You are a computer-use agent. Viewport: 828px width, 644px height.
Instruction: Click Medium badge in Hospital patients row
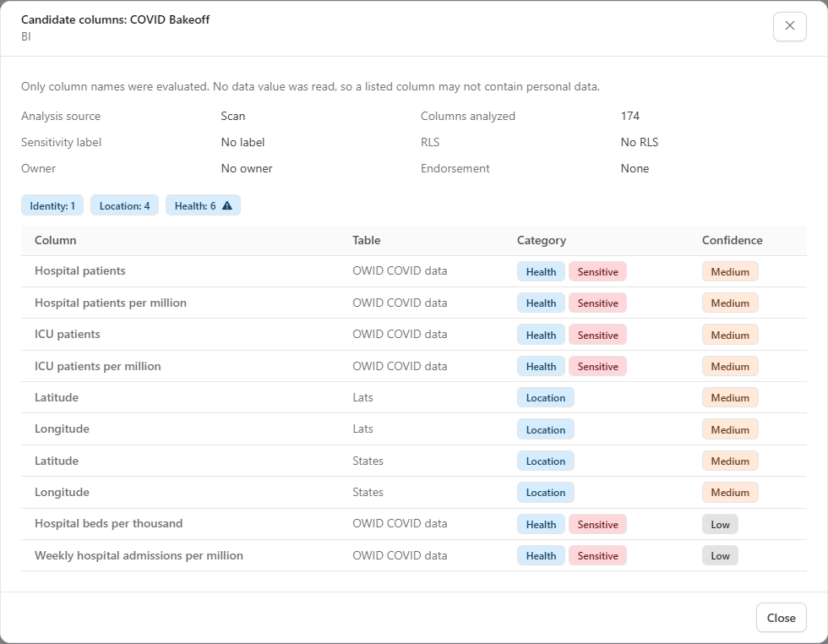click(x=730, y=271)
